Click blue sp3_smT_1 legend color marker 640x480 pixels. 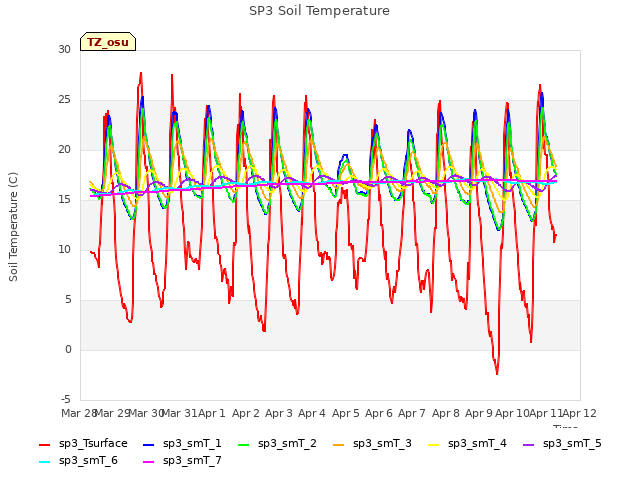point(149,444)
